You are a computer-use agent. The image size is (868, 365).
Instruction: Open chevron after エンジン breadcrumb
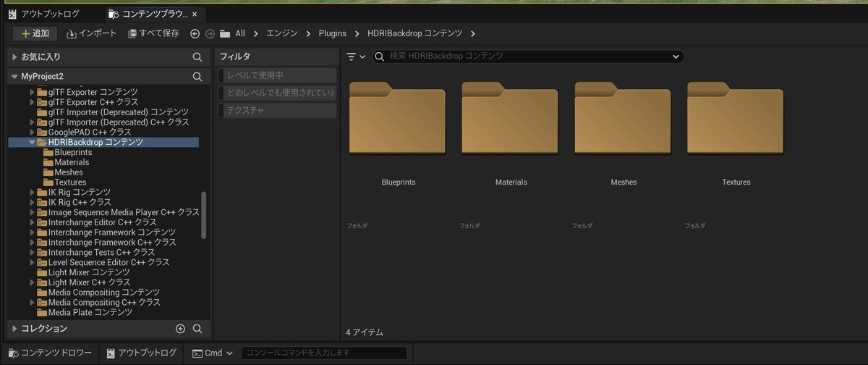pyautogui.click(x=307, y=33)
